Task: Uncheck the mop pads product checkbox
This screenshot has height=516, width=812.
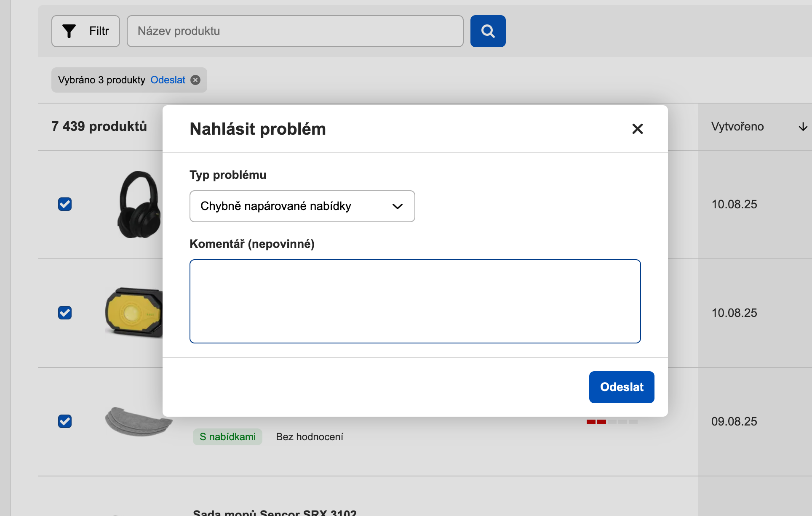Action: pyautogui.click(x=65, y=421)
